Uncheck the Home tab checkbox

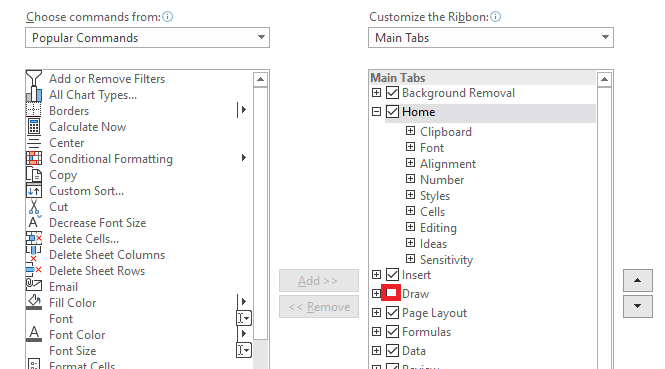click(392, 112)
